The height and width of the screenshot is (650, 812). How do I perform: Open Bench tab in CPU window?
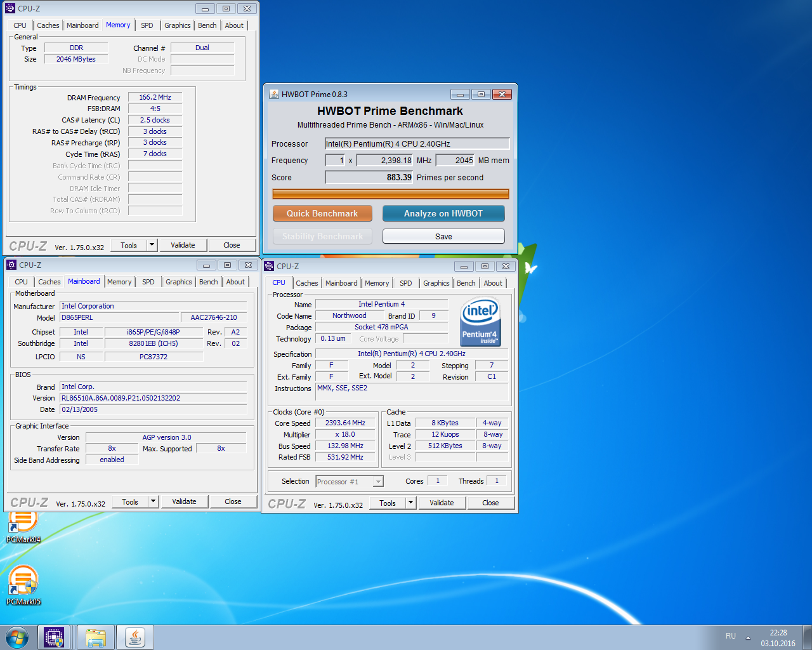point(466,283)
